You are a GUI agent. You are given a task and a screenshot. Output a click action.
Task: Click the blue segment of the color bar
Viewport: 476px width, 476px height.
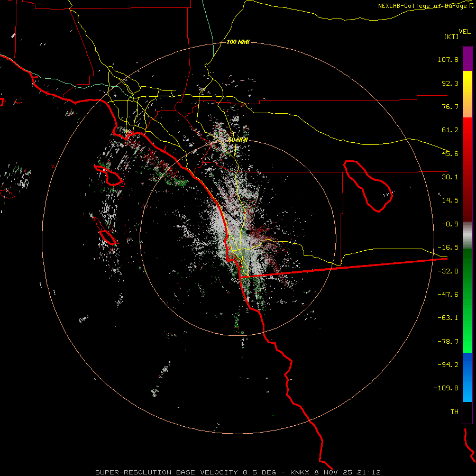tap(467, 377)
